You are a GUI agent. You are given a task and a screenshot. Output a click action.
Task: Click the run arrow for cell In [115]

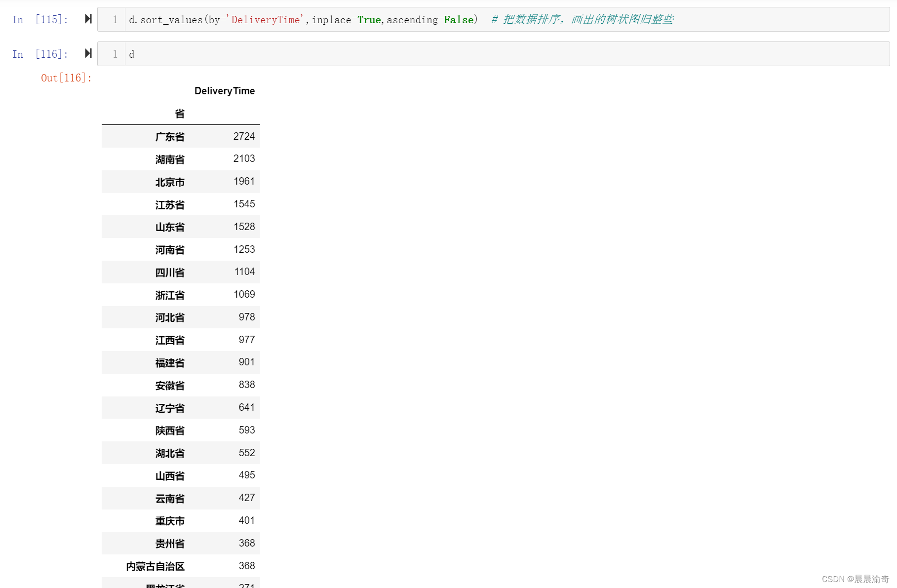(x=87, y=19)
